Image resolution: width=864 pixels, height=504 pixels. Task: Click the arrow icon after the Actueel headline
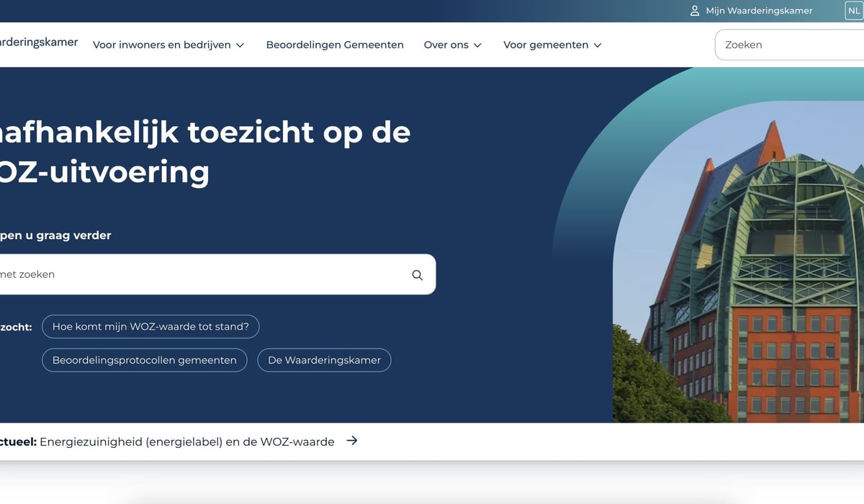click(x=351, y=441)
